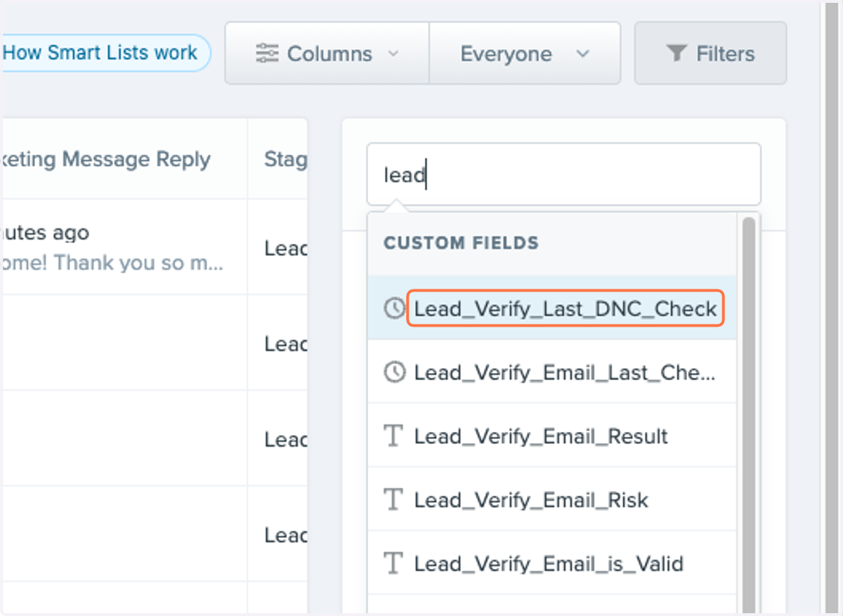843x616 pixels.
Task: Open the "Thank you so m..." message reply
Action: click(x=112, y=262)
